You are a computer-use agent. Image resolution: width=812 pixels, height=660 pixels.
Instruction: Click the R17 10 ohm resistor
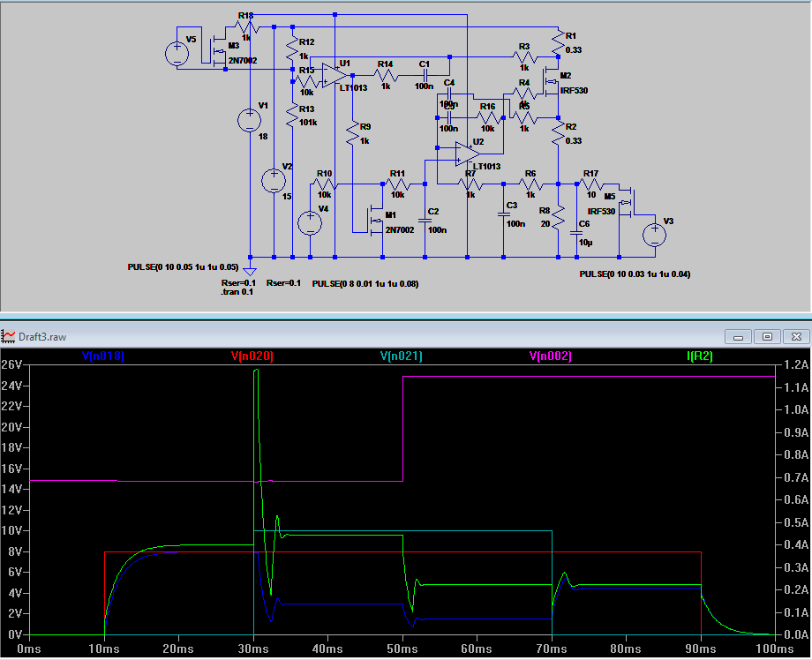(x=590, y=184)
